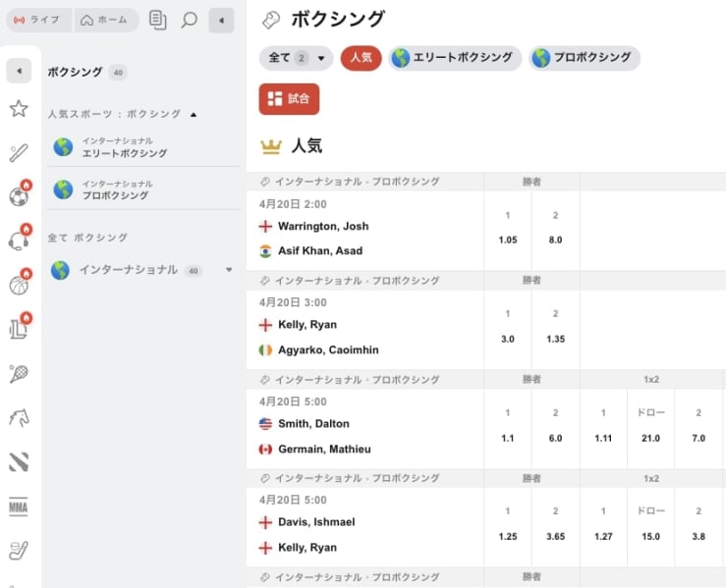Collapse the top sidebar arrow button
Viewport: 726px width, 588px height.
coord(221,21)
